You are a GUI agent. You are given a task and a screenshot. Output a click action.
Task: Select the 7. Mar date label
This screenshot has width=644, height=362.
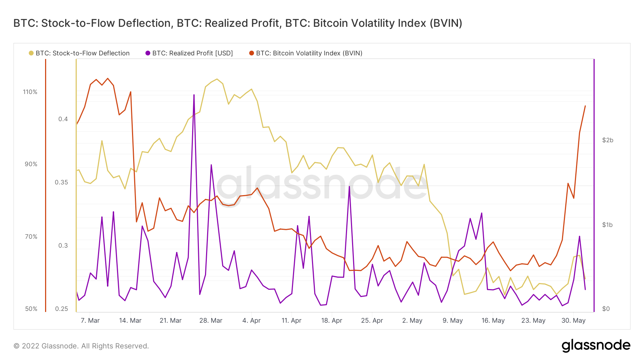(x=90, y=321)
